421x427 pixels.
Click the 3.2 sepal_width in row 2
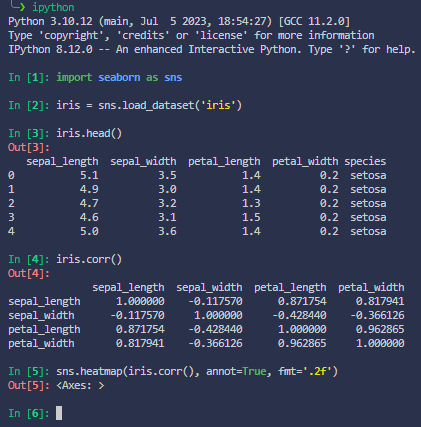pos(167,203)
